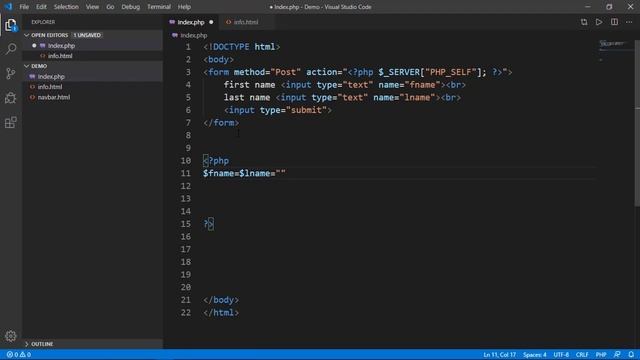The width and height of the screenshot is (640, 360).
Task: Open the Edit menu
Action: pos(41,7)
